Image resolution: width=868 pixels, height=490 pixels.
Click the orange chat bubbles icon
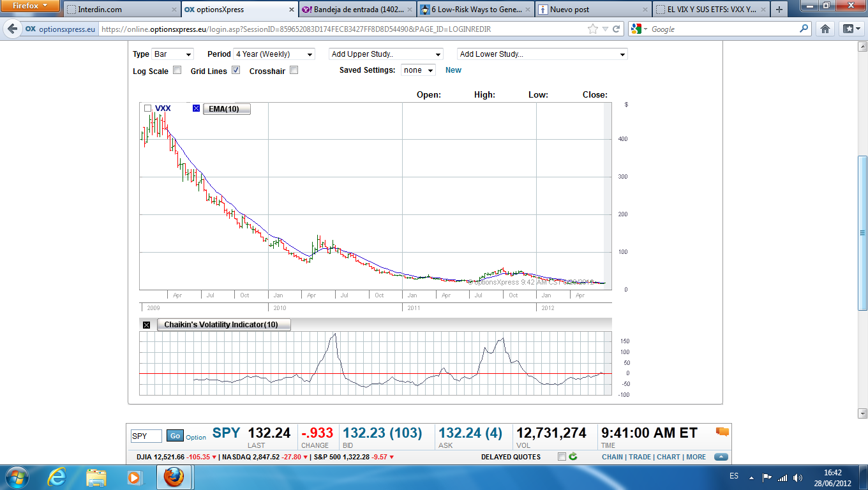pyautogui.click(x=722, y=432)
